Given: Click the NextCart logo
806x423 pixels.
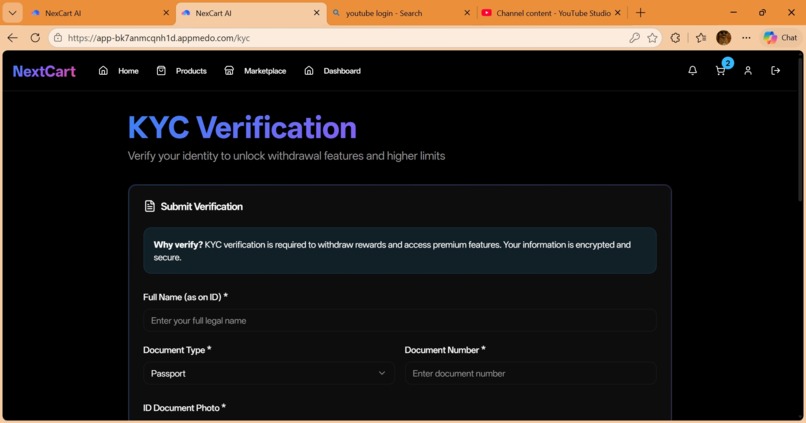Looking at the screenshot, I should coord(44,71).
